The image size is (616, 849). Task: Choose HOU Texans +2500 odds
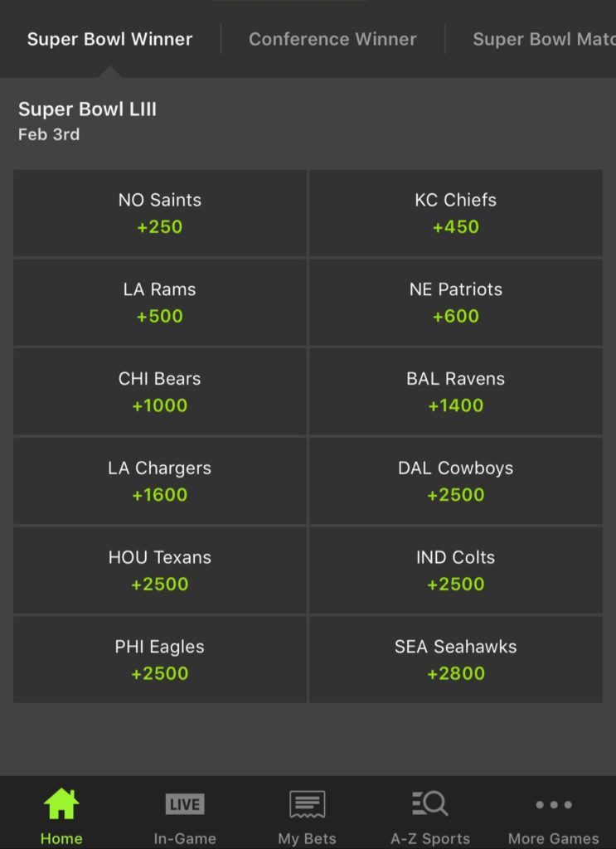coord(160,570)
